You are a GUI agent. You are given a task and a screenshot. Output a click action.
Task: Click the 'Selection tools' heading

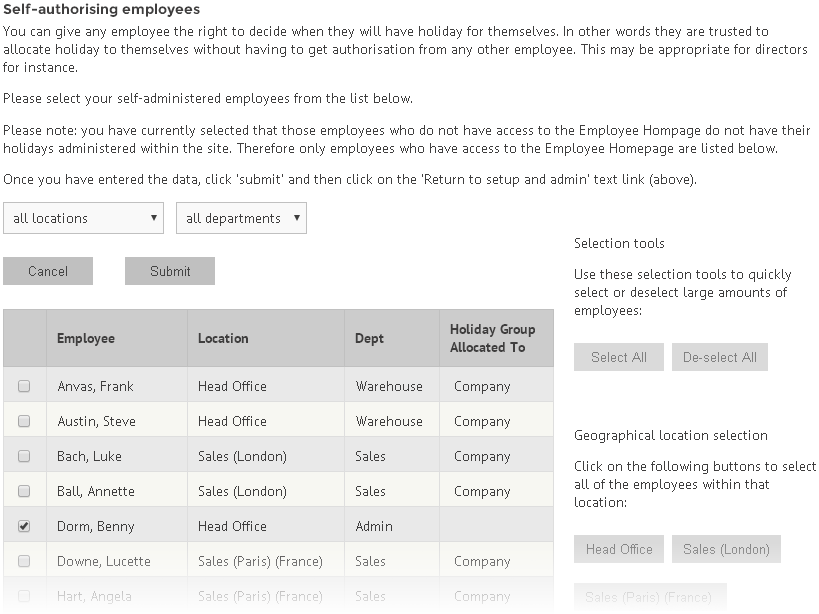(619, 243)
